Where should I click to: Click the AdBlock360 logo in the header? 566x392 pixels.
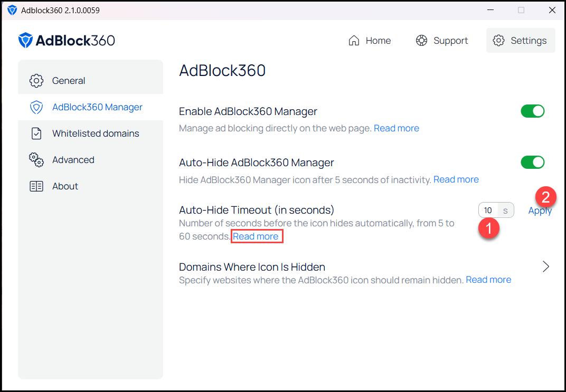coord(67,41)
